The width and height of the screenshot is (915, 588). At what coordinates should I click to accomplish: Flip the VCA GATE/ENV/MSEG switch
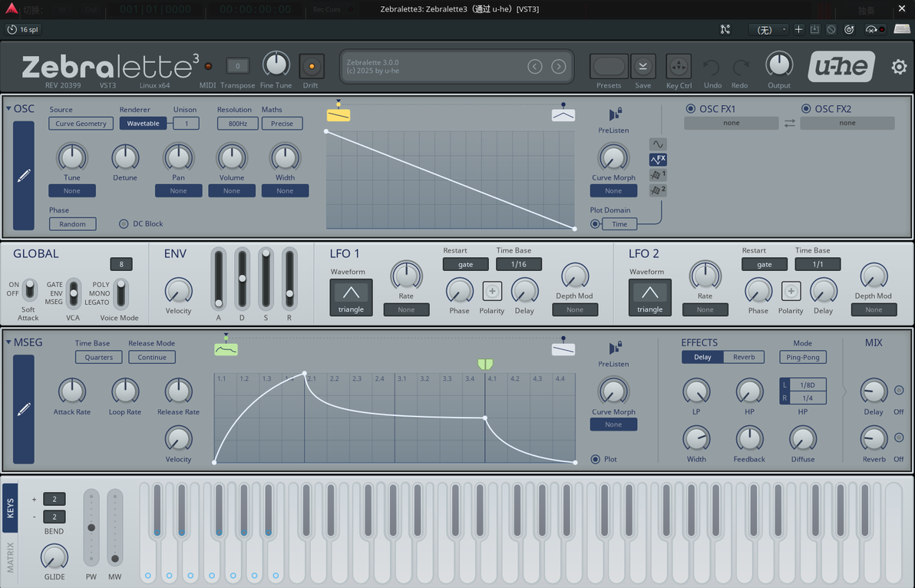74,293
